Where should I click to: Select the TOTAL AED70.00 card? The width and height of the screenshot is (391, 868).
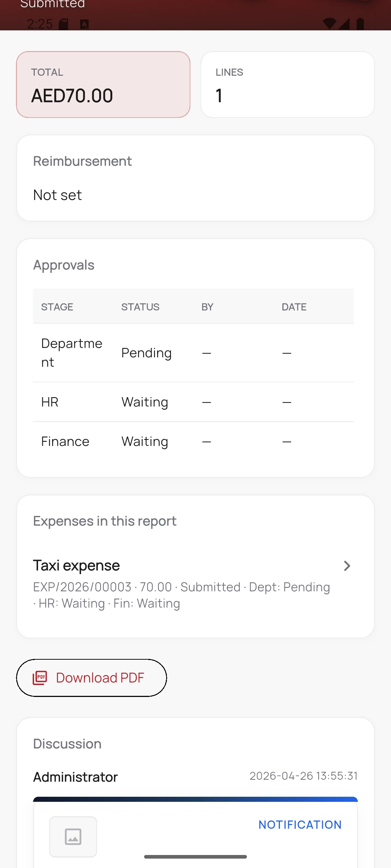click(103, 85)
